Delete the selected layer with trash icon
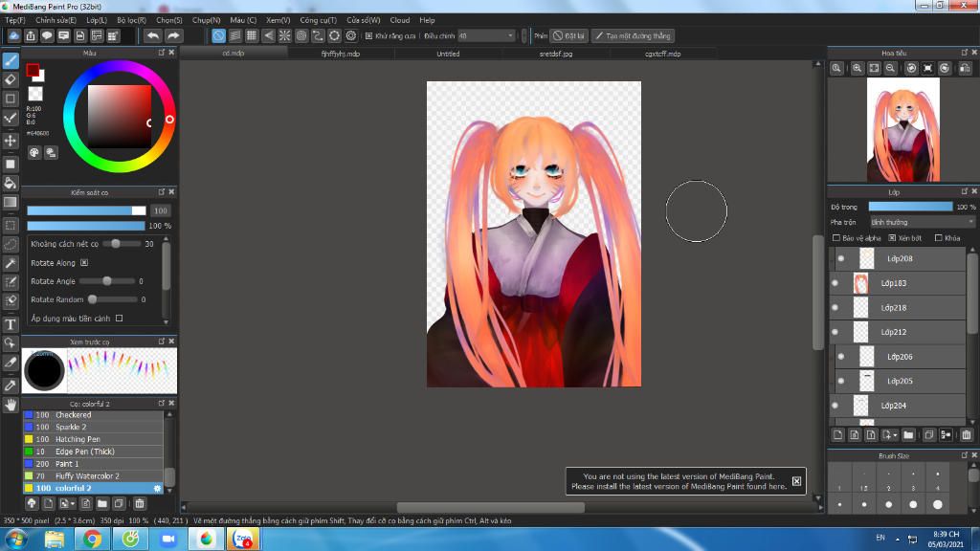This screenshot has width=980, height=551. point(967,435)
